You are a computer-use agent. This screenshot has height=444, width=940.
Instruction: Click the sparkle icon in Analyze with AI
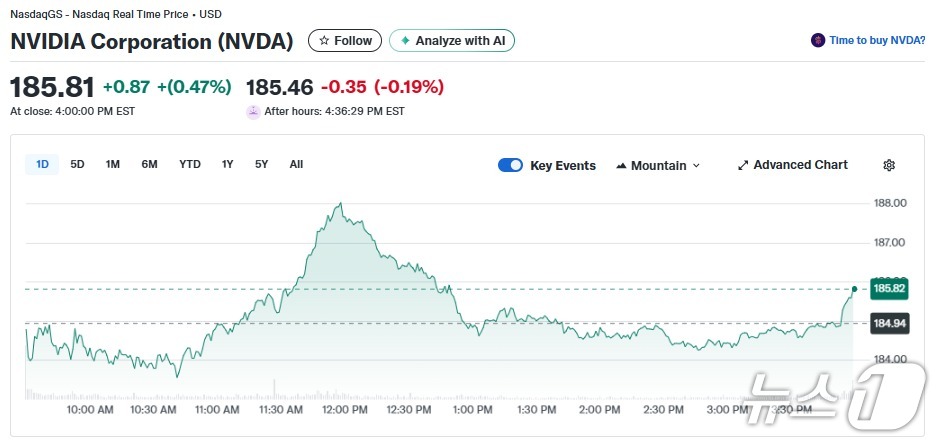tap(405, 41)
